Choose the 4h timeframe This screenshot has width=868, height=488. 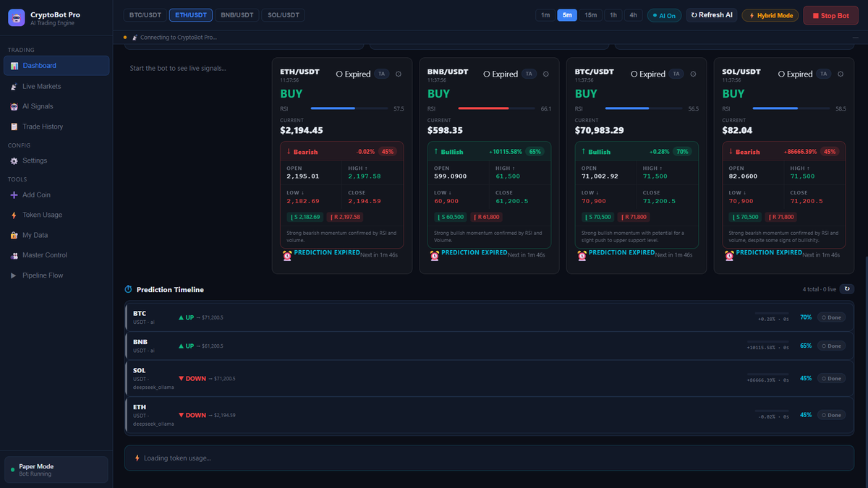click(x=633, y=15)
